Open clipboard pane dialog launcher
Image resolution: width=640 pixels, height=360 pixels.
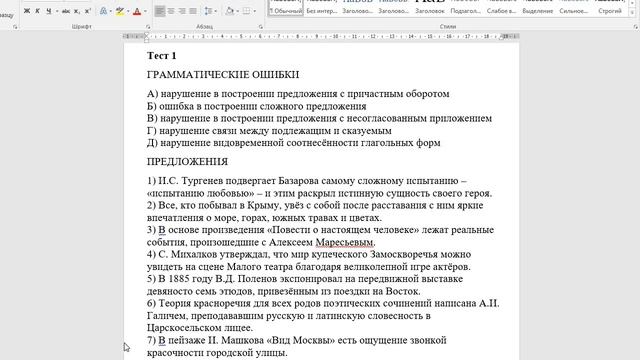coord(15,27)
